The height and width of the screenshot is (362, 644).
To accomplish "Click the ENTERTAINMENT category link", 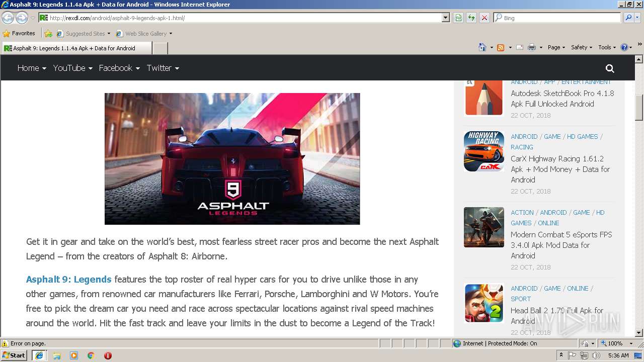I will [586, 82].
